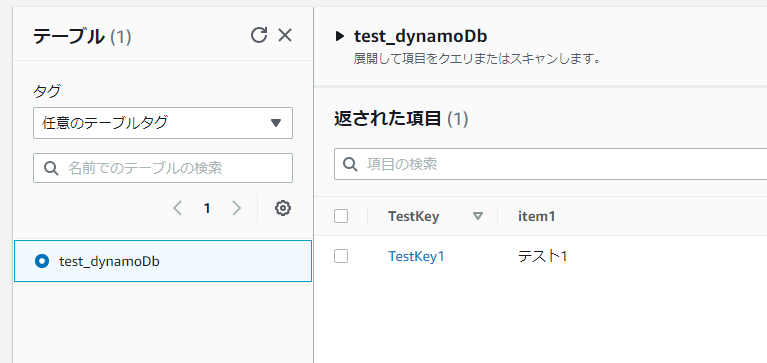767x363 pixels.
Task: Close the tables panel
Action: coord(285,35)
